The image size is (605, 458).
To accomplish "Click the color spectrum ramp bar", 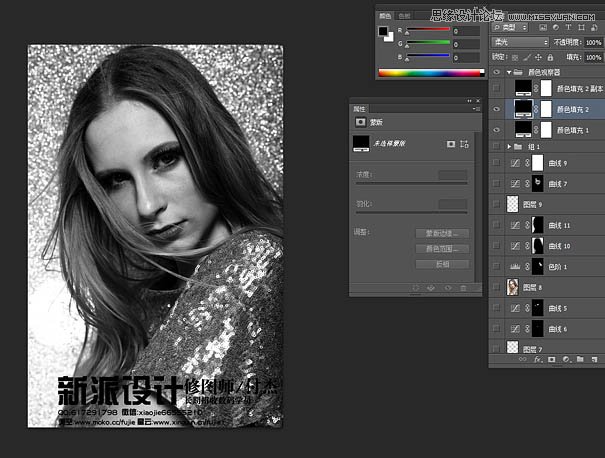I will pos(431,73).
